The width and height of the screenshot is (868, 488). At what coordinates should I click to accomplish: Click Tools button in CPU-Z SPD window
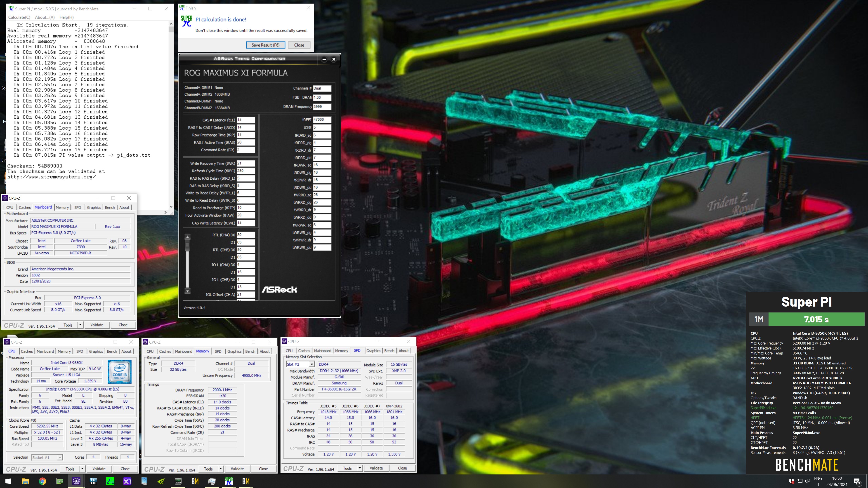coord(347,468)
